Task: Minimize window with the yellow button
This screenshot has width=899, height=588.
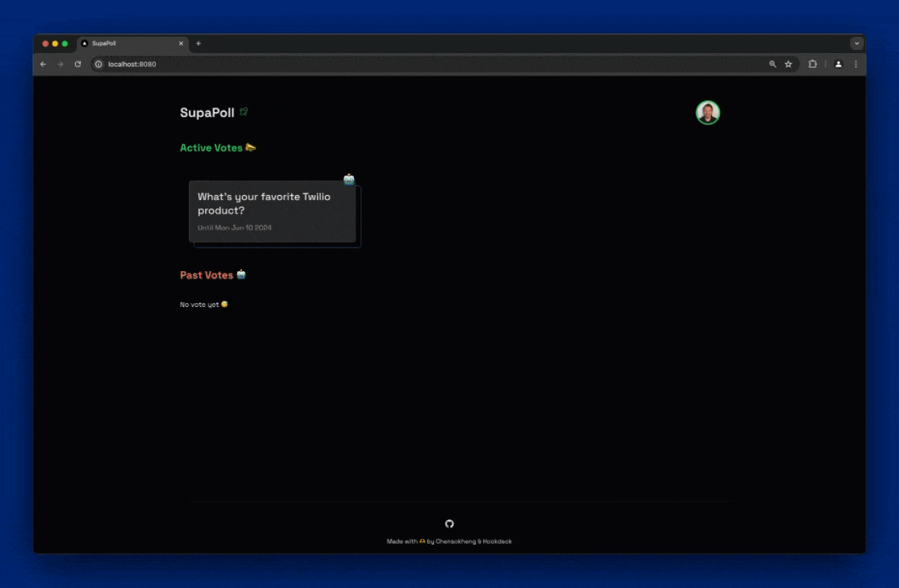Action: click(x=55, y=43)
